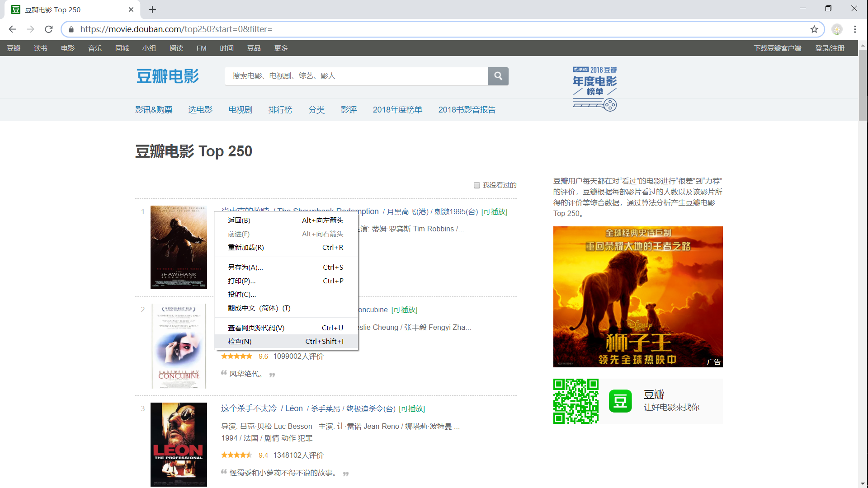Open new browser tab with plus
The image size is (868, 488).
[152, 9]
